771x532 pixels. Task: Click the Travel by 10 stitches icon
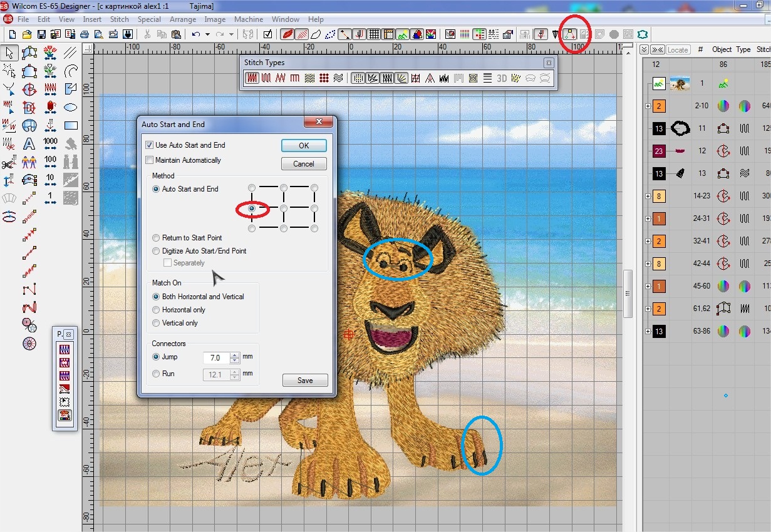[51, 180]
